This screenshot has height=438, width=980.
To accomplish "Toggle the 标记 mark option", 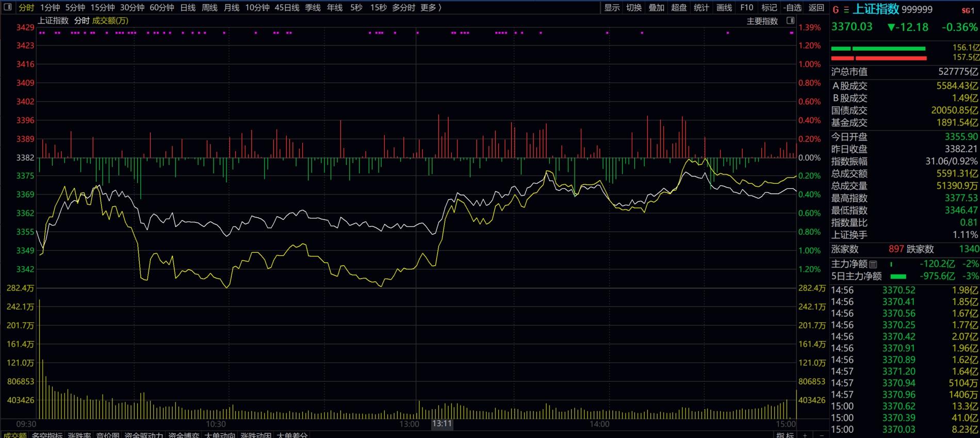I will [x=769, y=8].
